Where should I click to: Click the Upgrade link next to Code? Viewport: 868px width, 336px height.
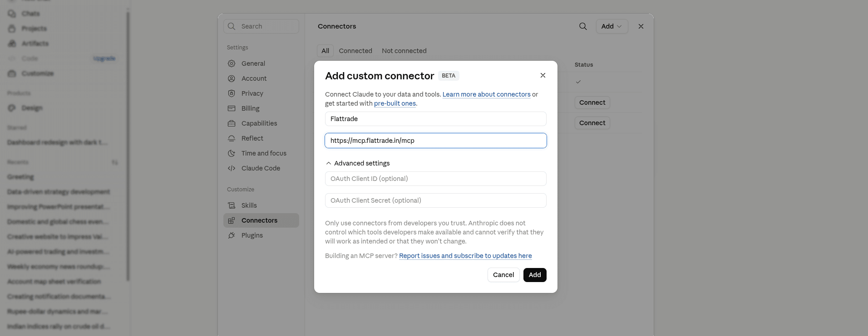[x=104, y=58]
